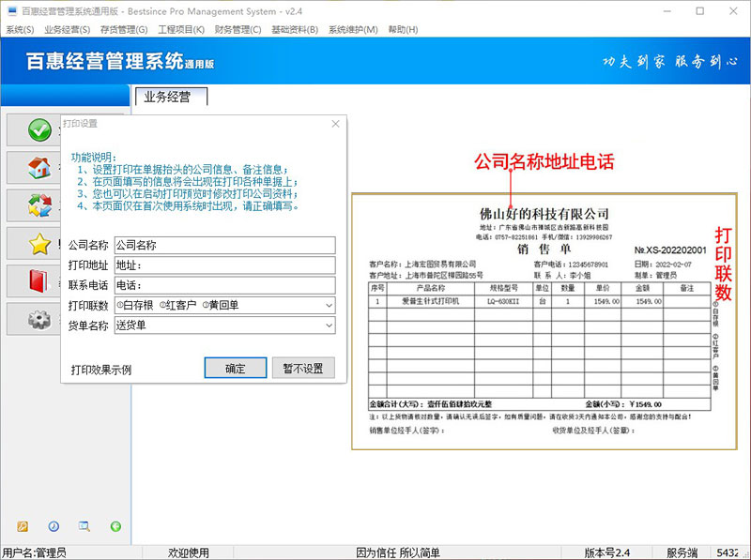This screenshot has height=560, width=751.
Task: Click the orange key icon at bottom
Action: coord(23,526)
